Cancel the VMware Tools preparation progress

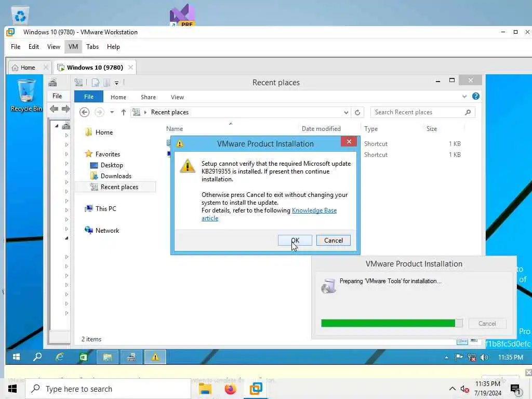tap(487, 324)
